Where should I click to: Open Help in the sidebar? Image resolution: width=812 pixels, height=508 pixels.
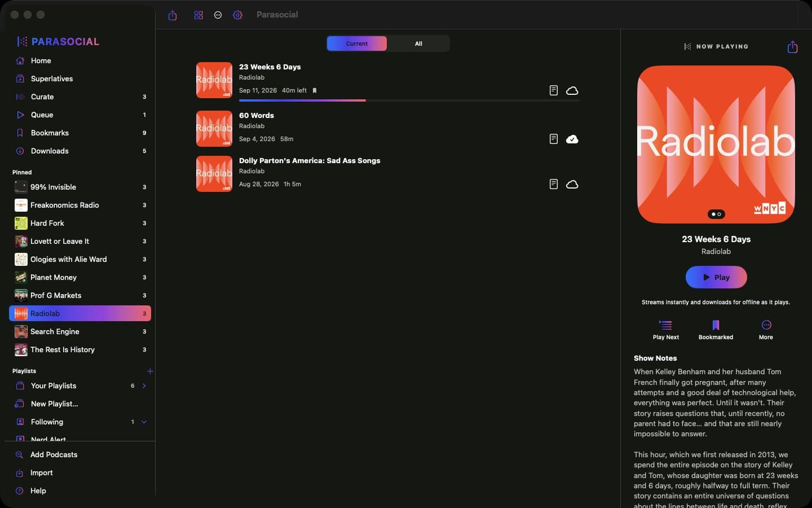[x=80, y=491]
